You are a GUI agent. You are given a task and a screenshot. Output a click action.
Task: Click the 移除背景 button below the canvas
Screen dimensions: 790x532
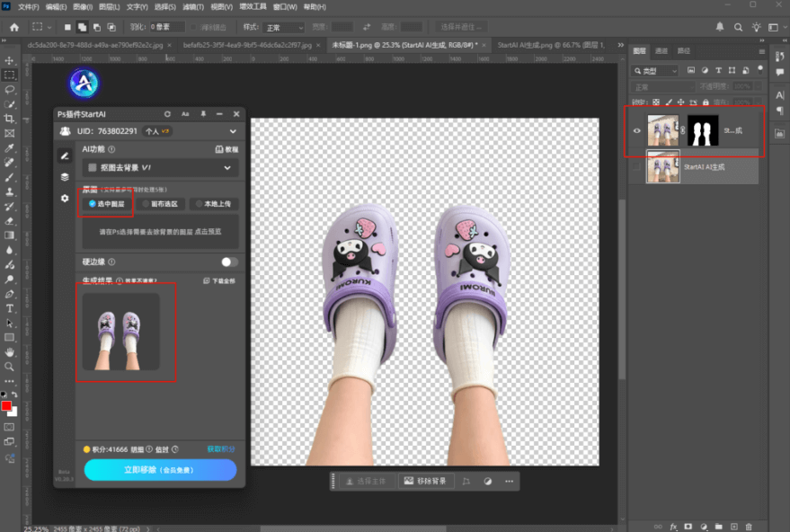427,482
